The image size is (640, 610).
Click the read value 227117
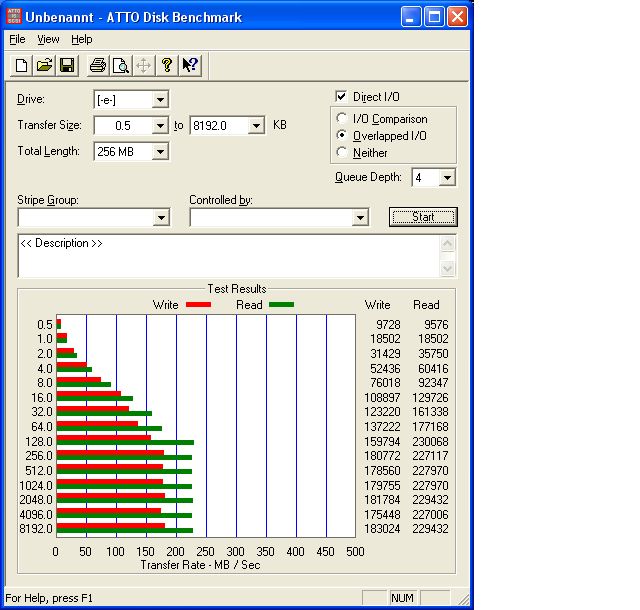point(430,456)
